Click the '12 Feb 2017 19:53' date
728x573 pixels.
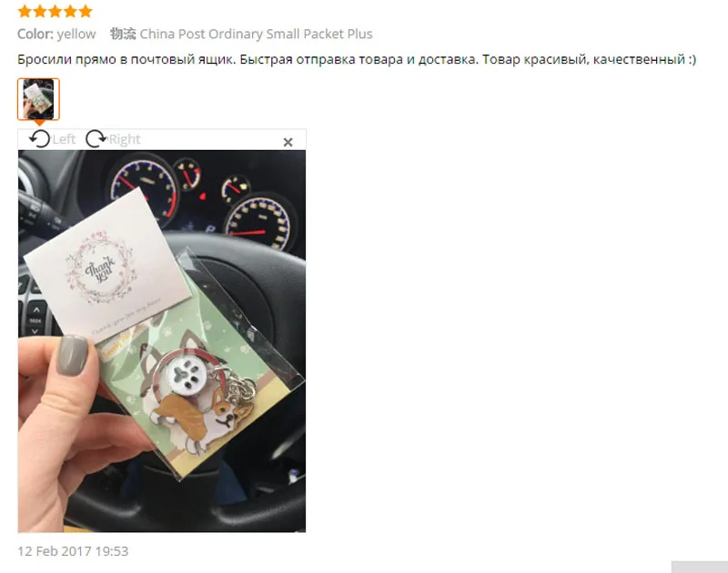[73, 551]
